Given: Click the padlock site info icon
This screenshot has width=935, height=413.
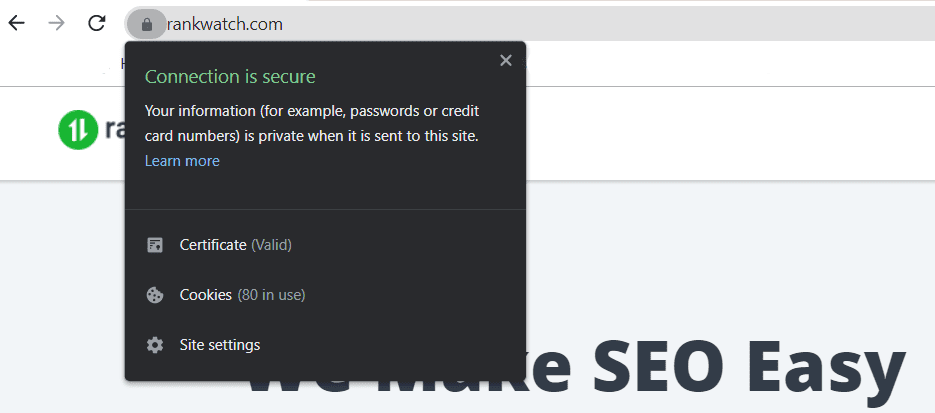Looking at the screenshot, I should point(147,24).
